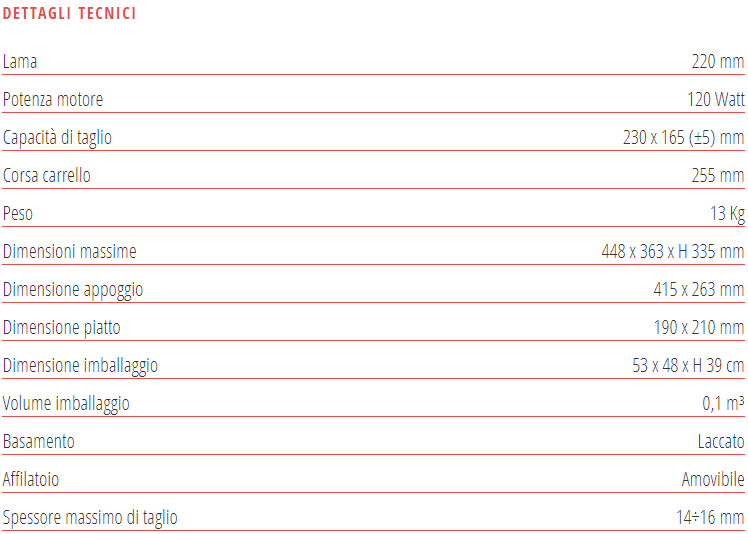Select the Dimensione appoggio label
Screen dimensions: 748x534
(x=73, y=290)
